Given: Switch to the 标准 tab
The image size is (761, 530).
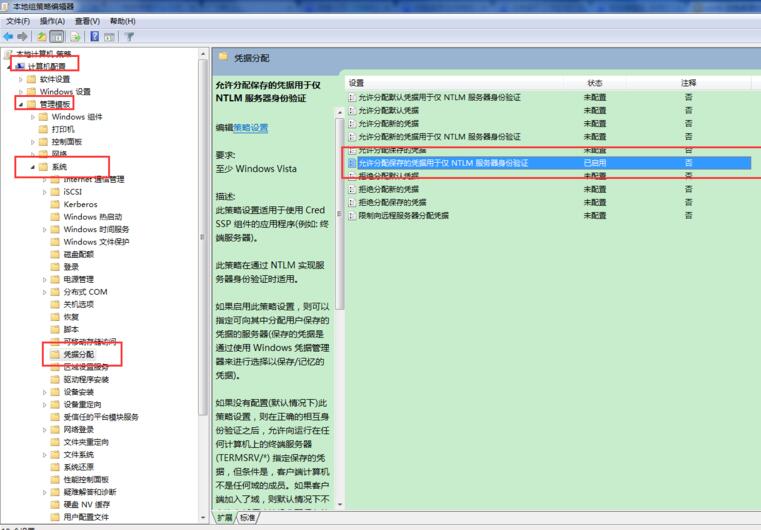Looking at the screenshot, I should [246, 517].
